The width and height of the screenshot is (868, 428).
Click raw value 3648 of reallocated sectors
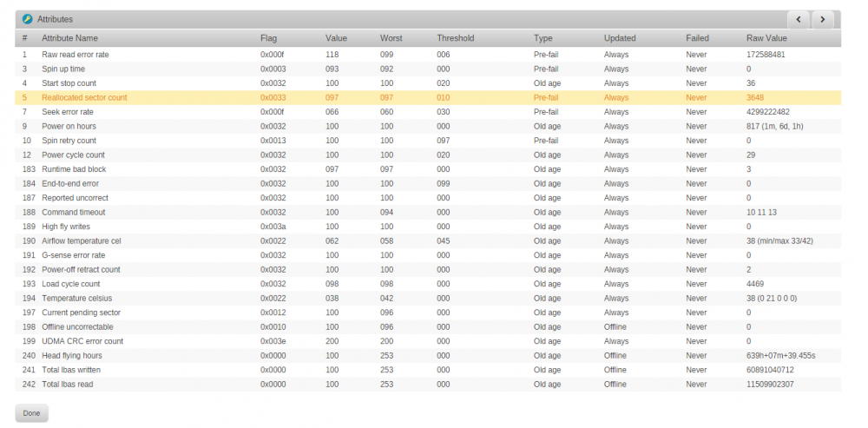coord(755,98)
